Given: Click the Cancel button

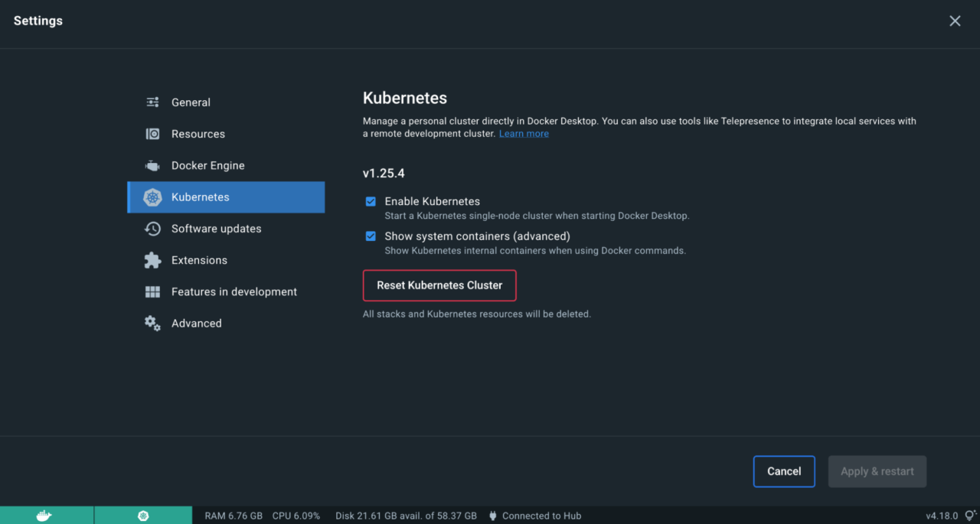Looking at the screenshot, I should (x=784, y=471).
